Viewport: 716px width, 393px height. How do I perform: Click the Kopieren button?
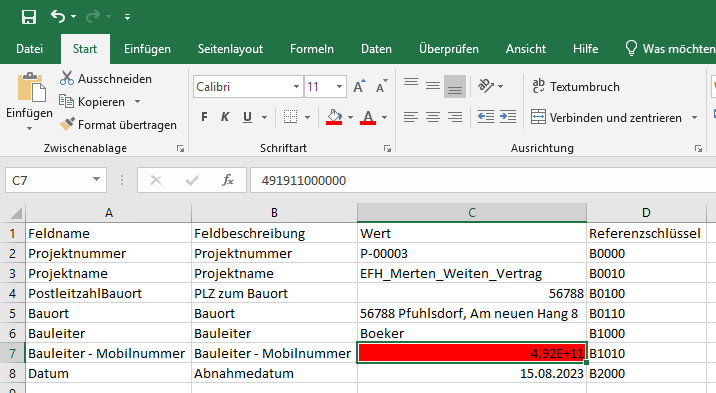(x=93, y=101)
